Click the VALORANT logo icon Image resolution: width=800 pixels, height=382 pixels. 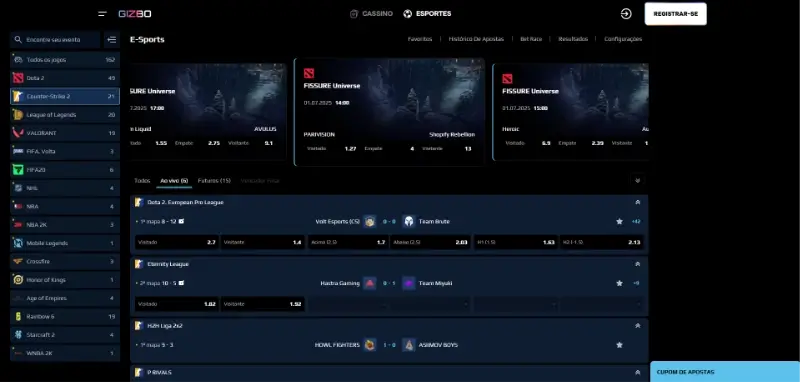pos(18,133)
